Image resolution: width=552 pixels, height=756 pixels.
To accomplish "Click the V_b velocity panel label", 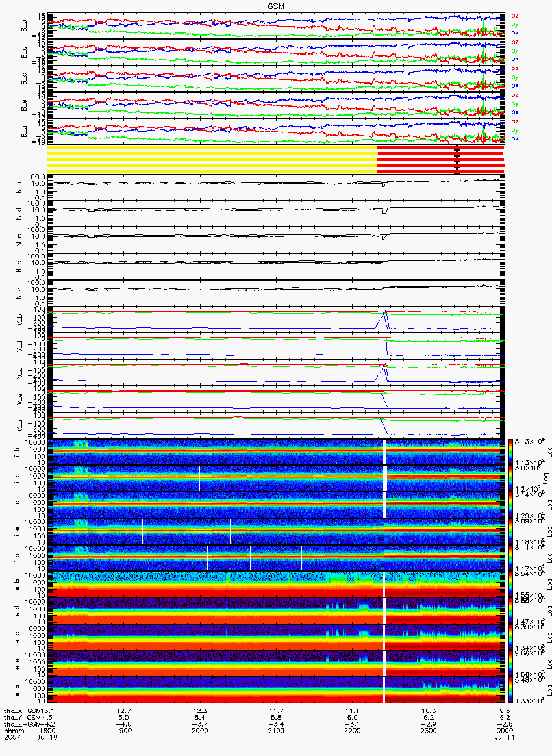I will click(19, 320).
